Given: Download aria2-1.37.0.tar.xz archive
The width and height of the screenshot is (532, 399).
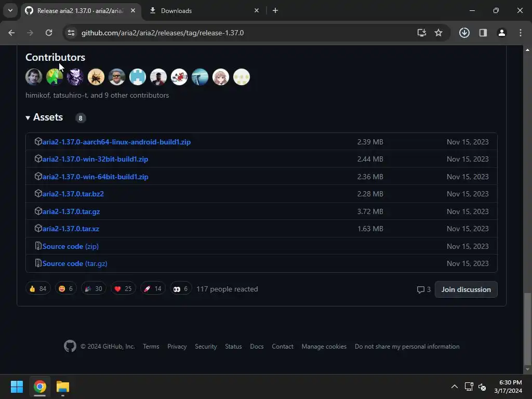Looking at the screenshot, I should 71,229.
